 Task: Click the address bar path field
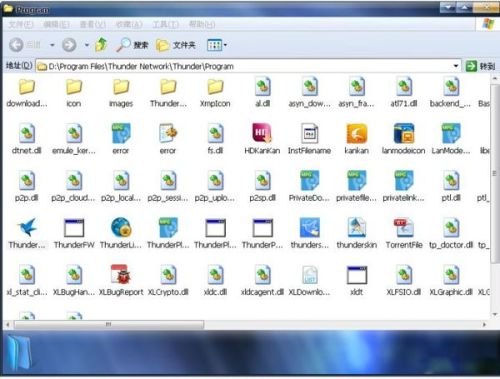click(x=248, y=66)
